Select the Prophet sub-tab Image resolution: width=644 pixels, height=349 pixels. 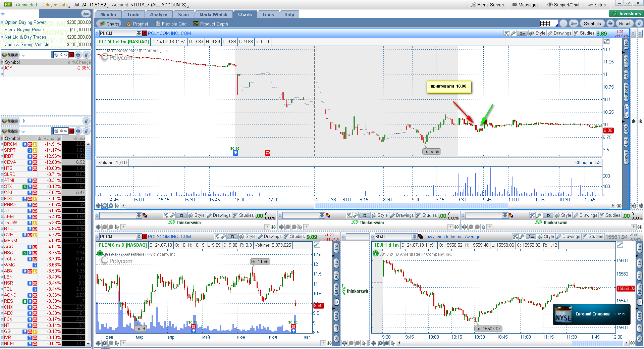[x=137, y=24]
